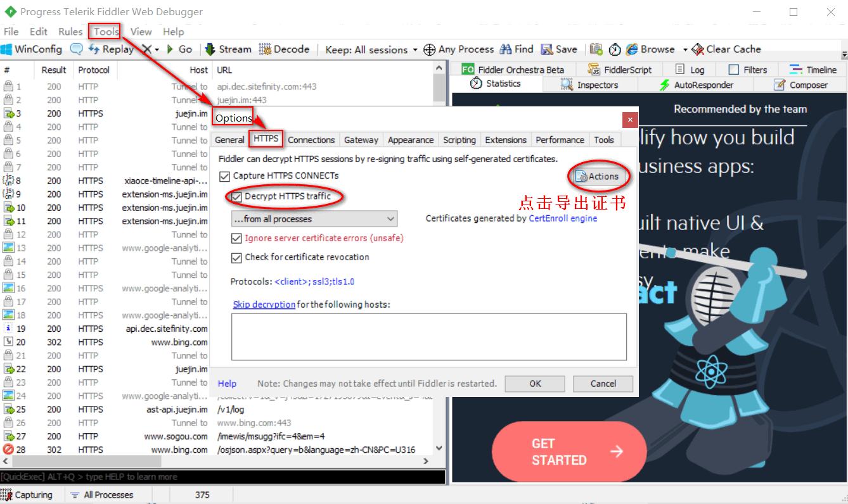Clear Cache from the toolbar
Image resolution: width=848 pixels, height=504 pixels.
pyautogui.click(x=726, y=49)
